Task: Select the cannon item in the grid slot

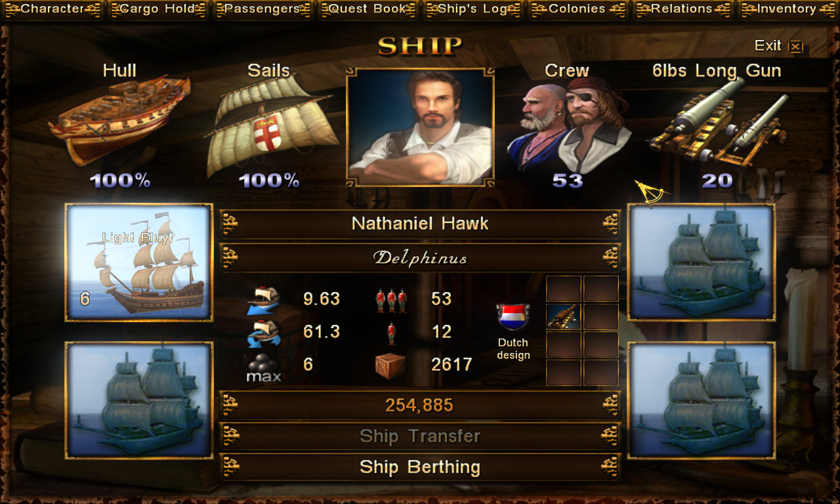Action: [564, 317]
